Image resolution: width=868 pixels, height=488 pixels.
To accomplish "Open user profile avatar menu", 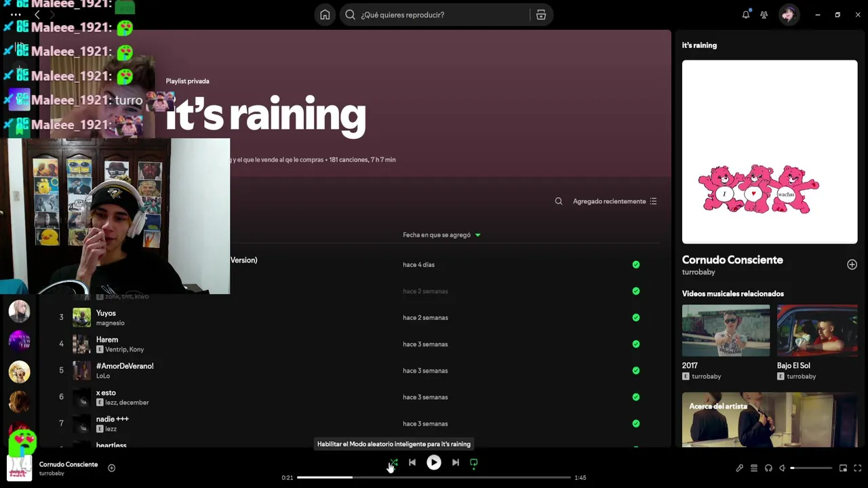I will click(x=788, y=14).
